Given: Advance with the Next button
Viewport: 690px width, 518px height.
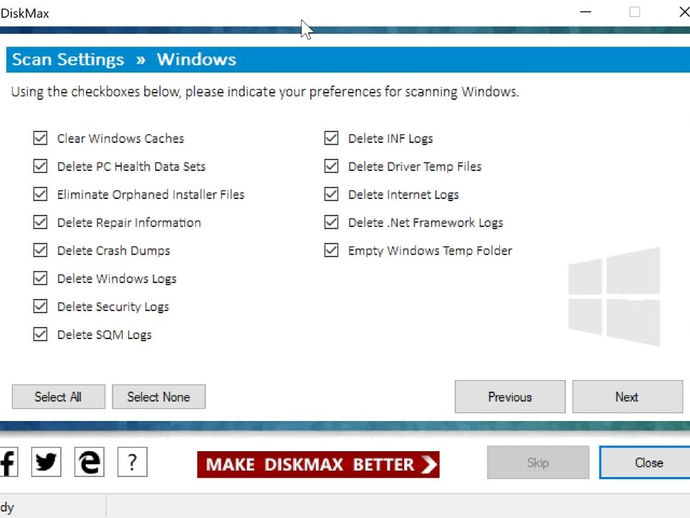Looking at the screenshot, I should [x=628, y=397].
